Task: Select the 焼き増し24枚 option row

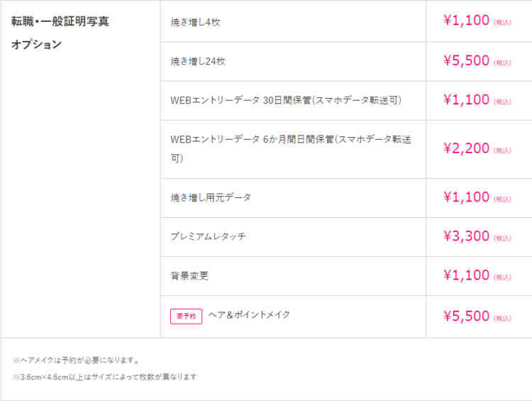Action: pos(346,62)
